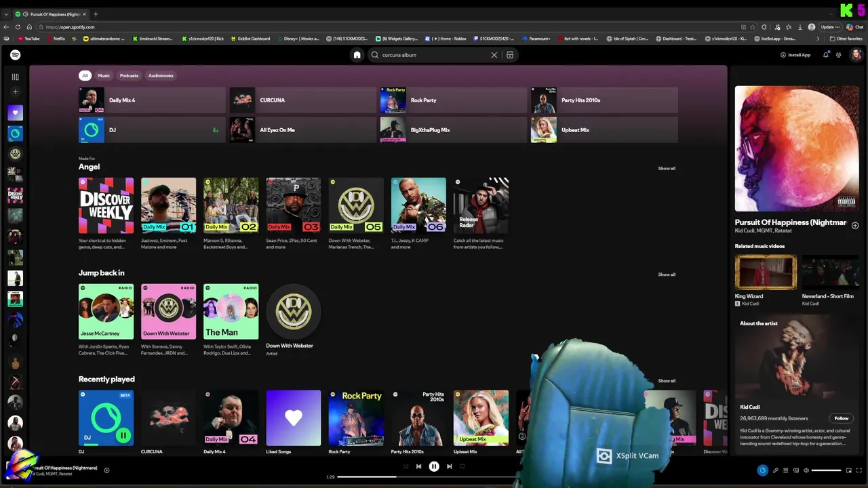
Task: Add now playing song to library
Action: (x=106, y=470)
